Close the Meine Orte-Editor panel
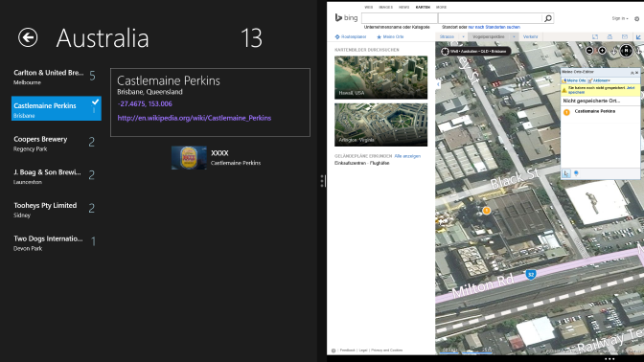Image resolution: width=644 pixels, height=362 pixels. pos(637,73)
